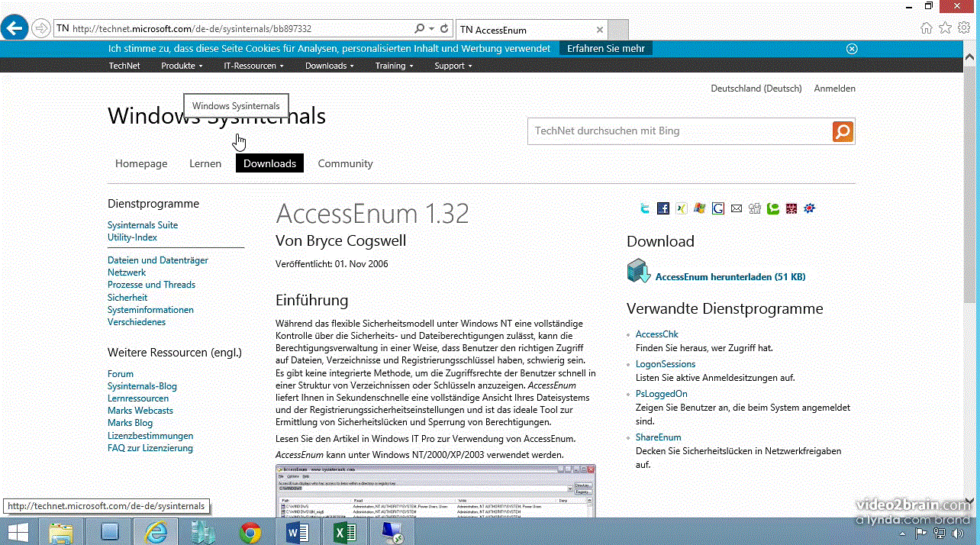The width and height of the screenshot is (980, 545).
Task: Dismiss cookie banner with X icon
Action: pos(852,48)
